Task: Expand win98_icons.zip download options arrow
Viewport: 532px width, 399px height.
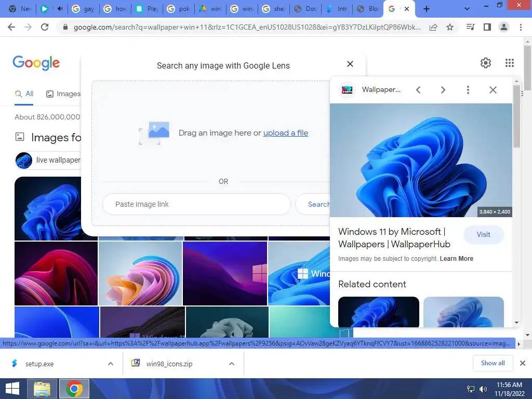Action: (232, 364)
